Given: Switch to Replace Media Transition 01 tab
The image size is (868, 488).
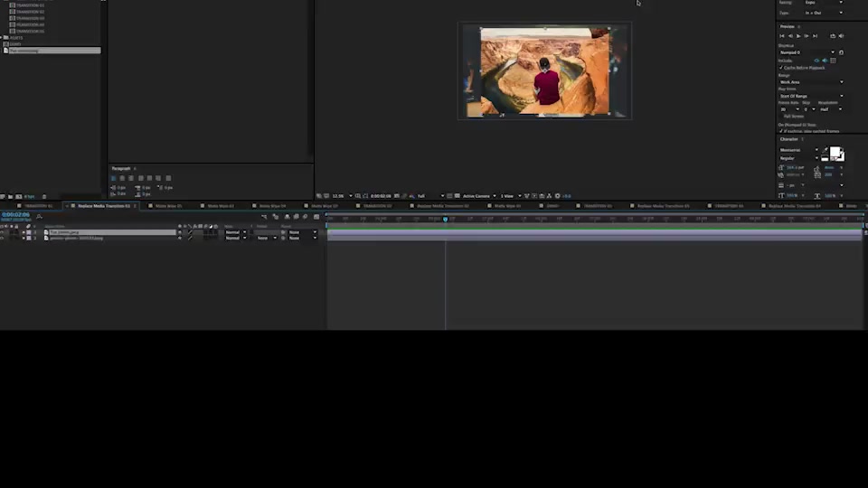Looking at the screenshot, I should pos(103,206).
